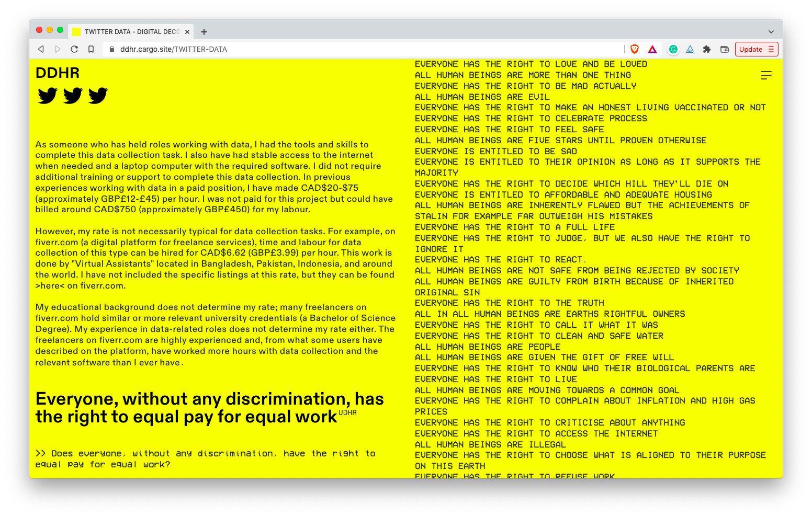Click the yellow favicon on the tab
Screen dimensions: 812x517
[x=76, y=32]
